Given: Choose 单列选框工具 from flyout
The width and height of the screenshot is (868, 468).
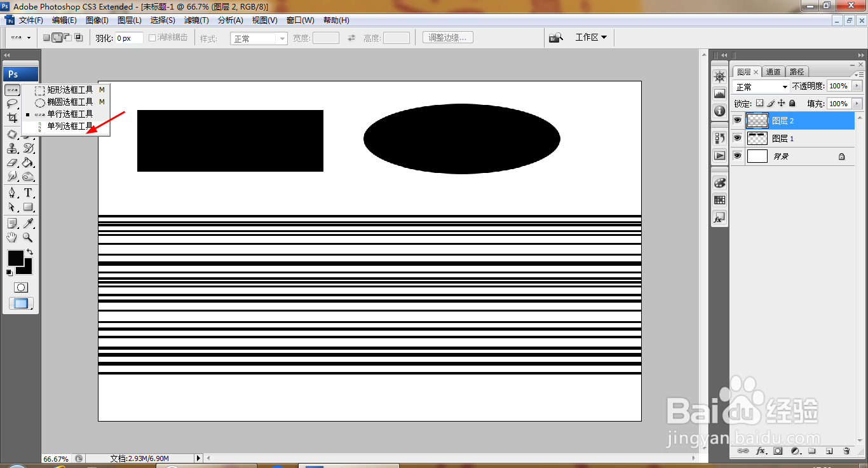Looking at the screenshot, I should (x=67, y=126).
